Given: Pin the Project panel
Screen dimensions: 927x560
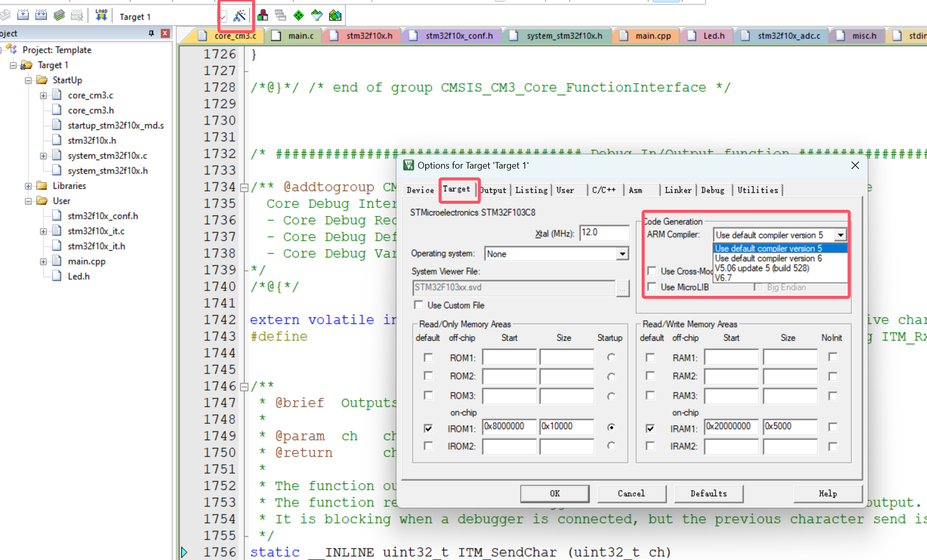Looking at the screenshot, I should (x=151, y=33).
